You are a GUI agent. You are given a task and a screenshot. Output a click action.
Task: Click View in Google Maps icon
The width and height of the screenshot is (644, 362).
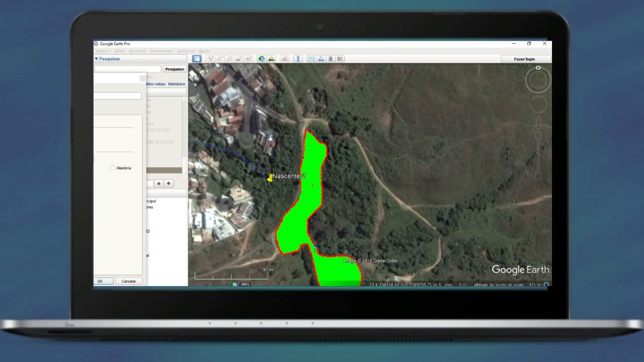pyautogui.click(x=340, y=59)
